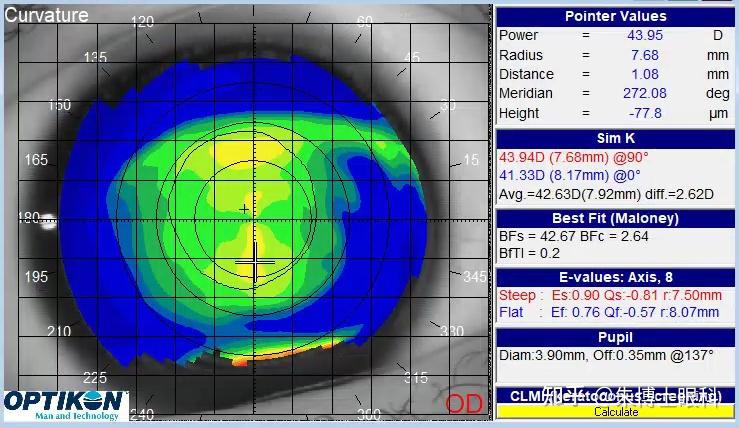739x428 pixels.
Task: Open the Best Fit (Maloney) header
Action: 615,218
